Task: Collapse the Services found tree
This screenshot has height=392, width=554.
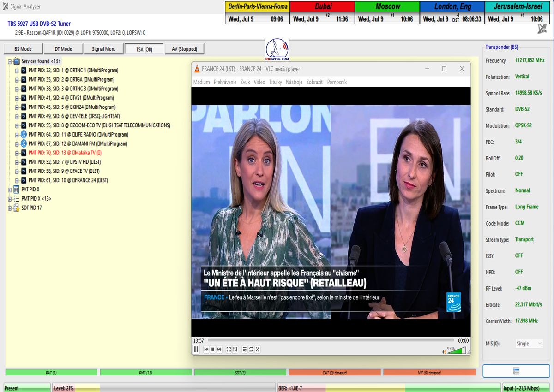Action: click(x=10, y=61)
